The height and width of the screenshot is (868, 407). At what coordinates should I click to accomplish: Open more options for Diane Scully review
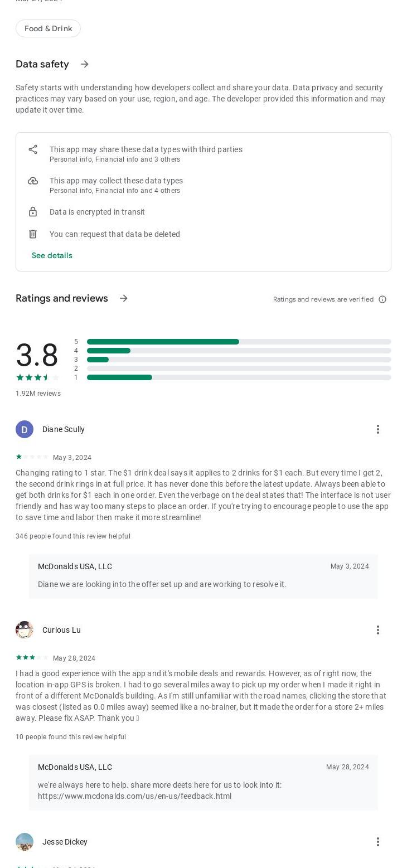click(x=378, y=429)
